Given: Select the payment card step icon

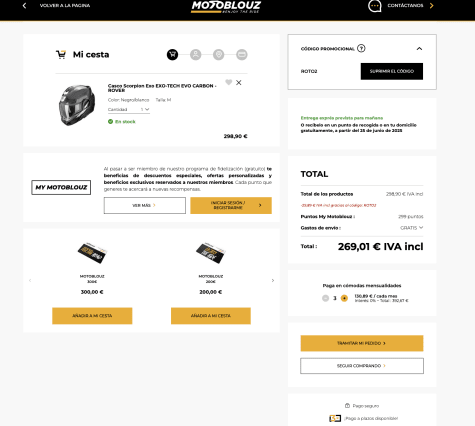Looking at the screenshot, I should coord(242,55).
